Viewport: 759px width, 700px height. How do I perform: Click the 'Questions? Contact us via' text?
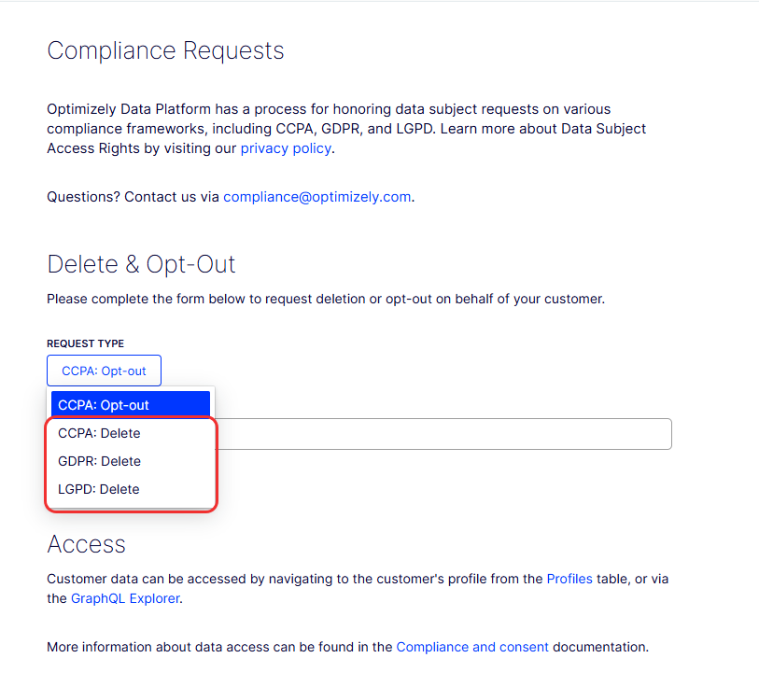(x=133, y=197)
